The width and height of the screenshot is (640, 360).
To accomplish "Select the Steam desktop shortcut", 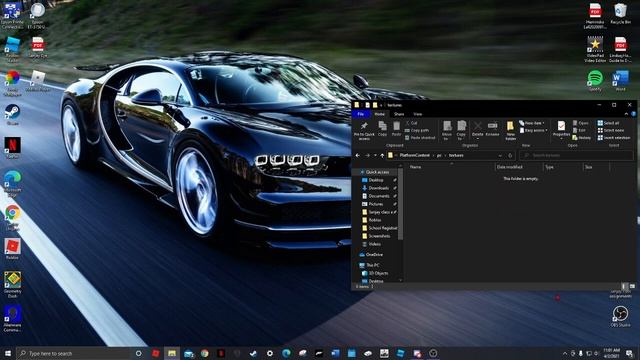I will coord(12,115).
